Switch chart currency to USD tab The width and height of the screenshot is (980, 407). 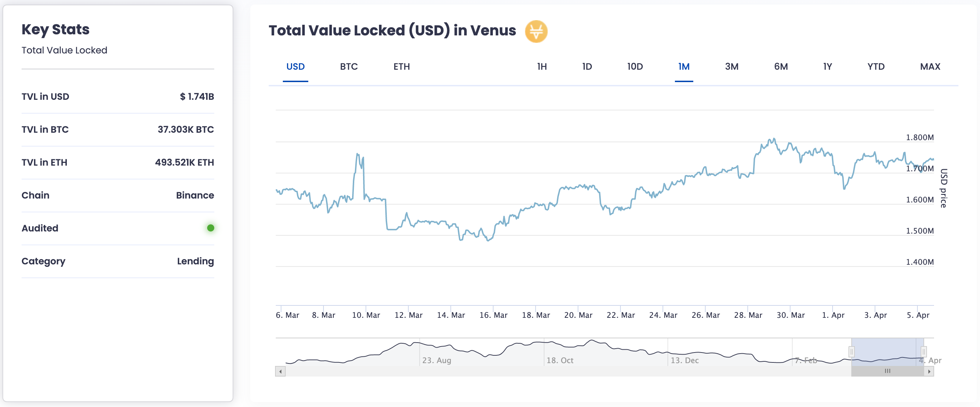click(x=295, y=67)
